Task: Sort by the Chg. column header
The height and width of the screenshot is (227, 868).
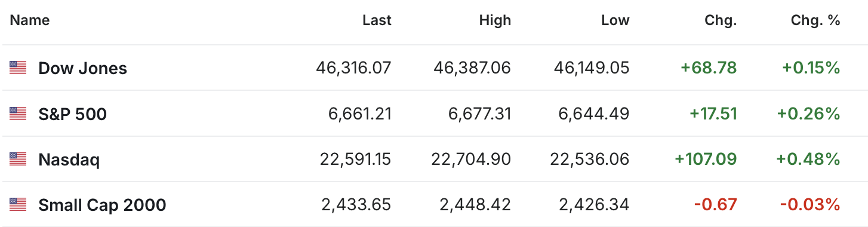Action: pyautogui.click(x=721, y=20)
